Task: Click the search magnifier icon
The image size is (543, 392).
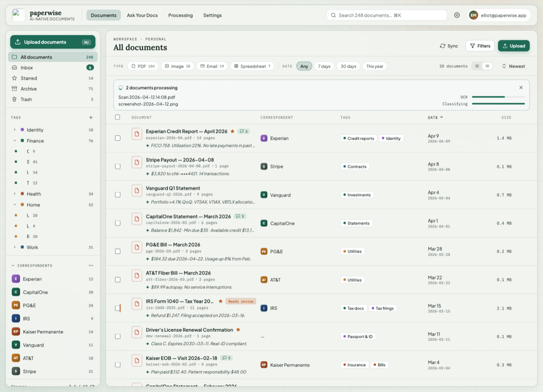Action: point(333,15)
